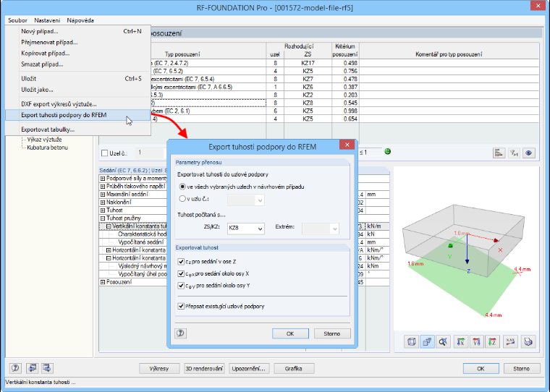Toggle the eye icon above the preview

(529, 153)
